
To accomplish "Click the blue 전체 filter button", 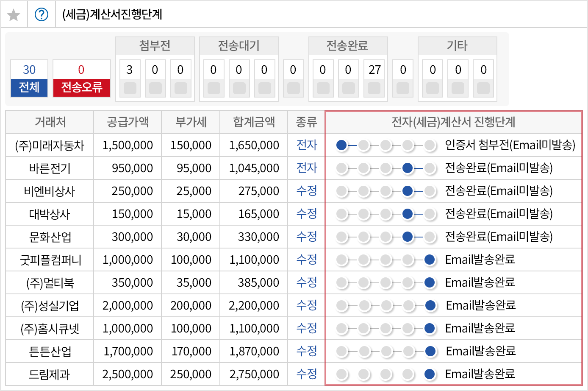I will (29, 87).
